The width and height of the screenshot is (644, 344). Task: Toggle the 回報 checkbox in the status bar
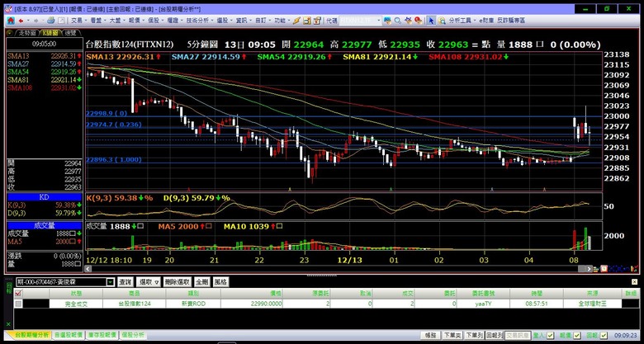(603, 336)
